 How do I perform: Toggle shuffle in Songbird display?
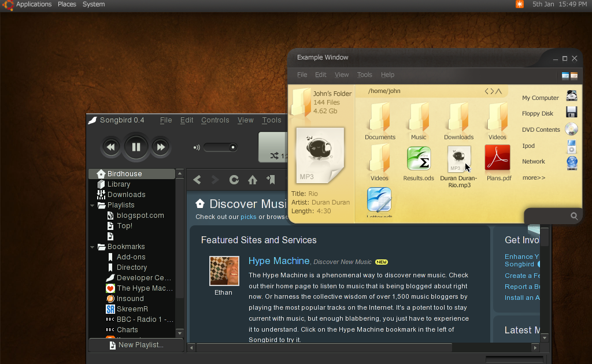tap(275, 155)
